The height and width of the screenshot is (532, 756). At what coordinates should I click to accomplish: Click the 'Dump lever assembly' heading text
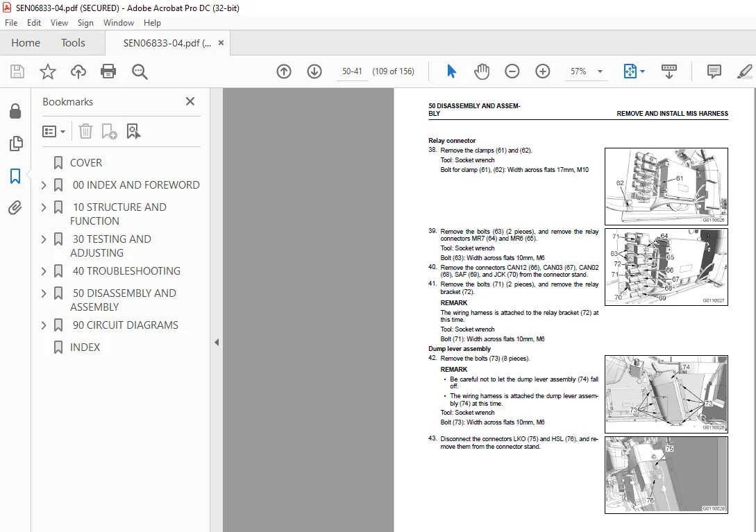(x=460, y=349)
